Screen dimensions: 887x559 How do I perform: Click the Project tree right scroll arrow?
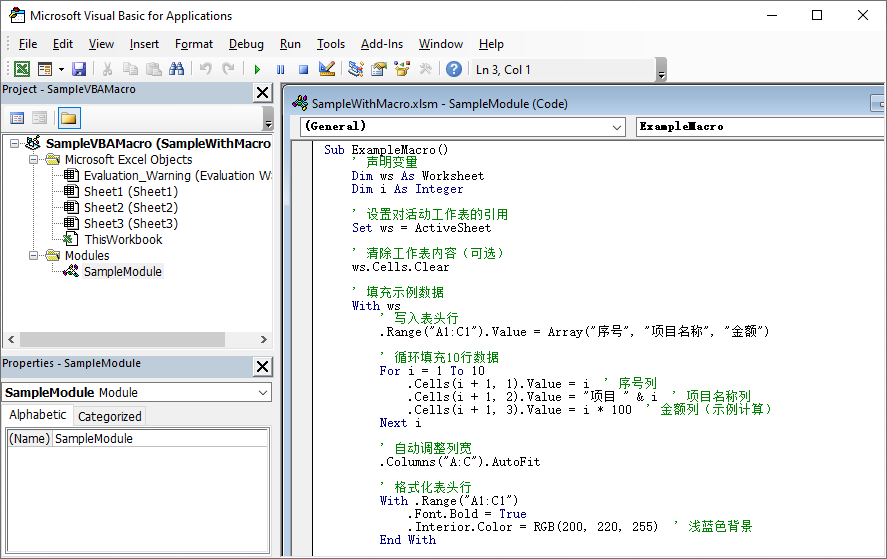click(264, 339)
